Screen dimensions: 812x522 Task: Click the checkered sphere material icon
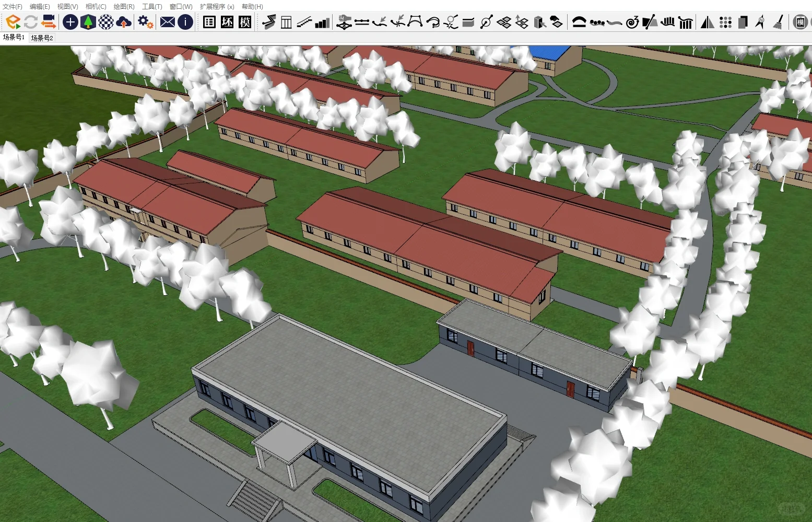tap(106, 22)
